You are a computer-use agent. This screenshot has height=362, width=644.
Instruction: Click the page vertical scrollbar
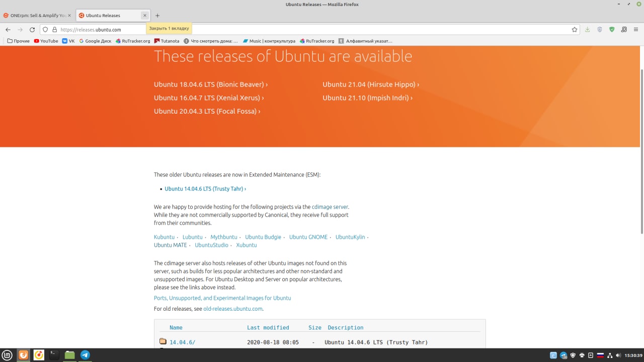(x=641, y=151)
